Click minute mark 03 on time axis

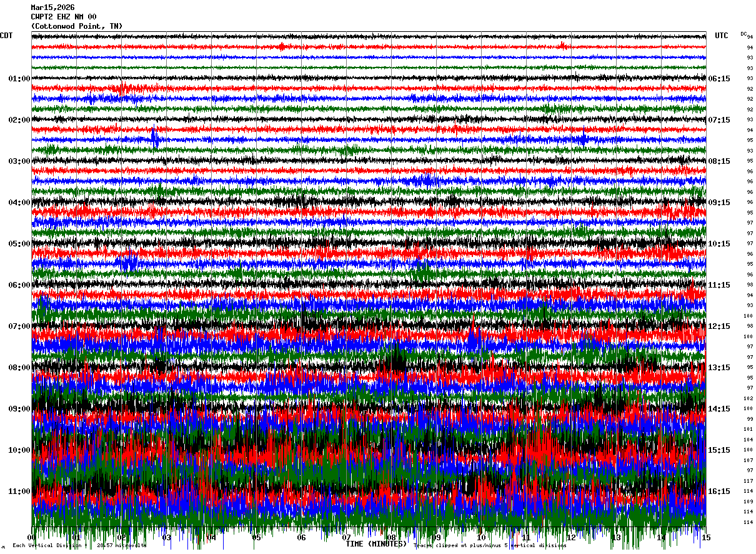166,537
